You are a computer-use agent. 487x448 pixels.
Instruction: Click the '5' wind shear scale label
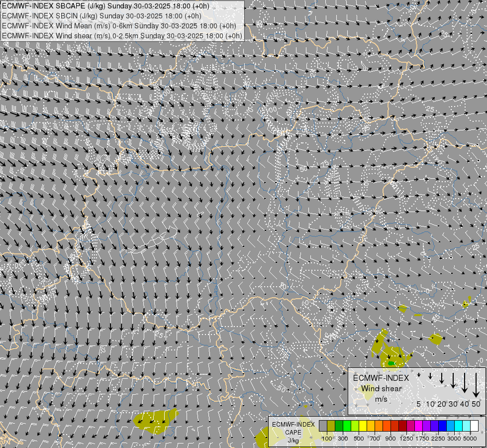(419, 404)
